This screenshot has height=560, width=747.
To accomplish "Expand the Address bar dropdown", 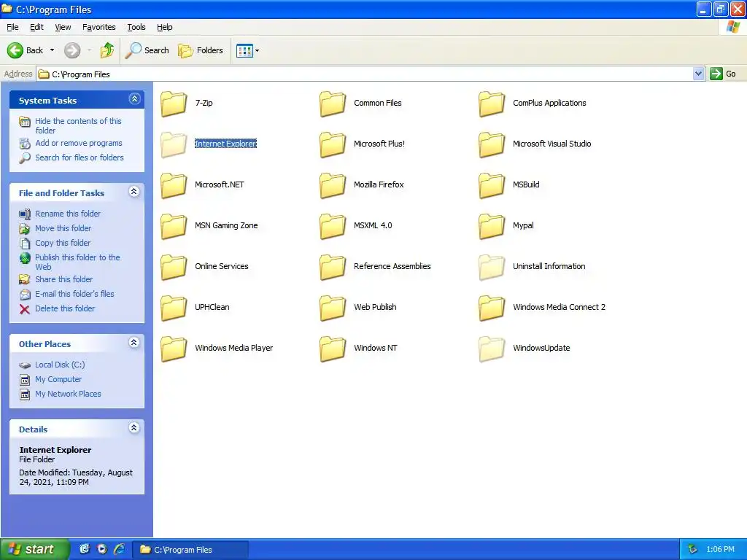I will [698, 74].
